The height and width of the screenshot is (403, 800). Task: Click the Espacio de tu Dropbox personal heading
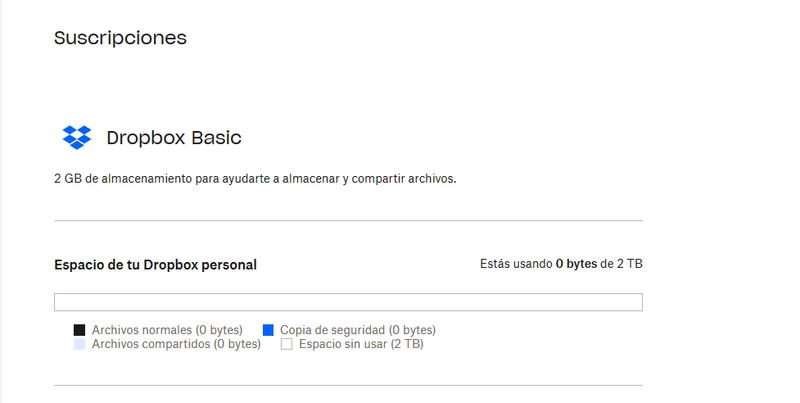[x=155, y=265]
